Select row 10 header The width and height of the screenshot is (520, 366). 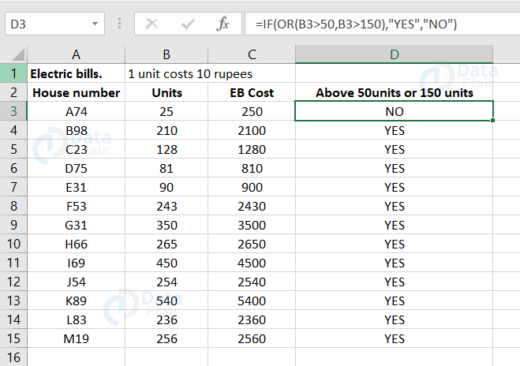[x=14, y=244]
